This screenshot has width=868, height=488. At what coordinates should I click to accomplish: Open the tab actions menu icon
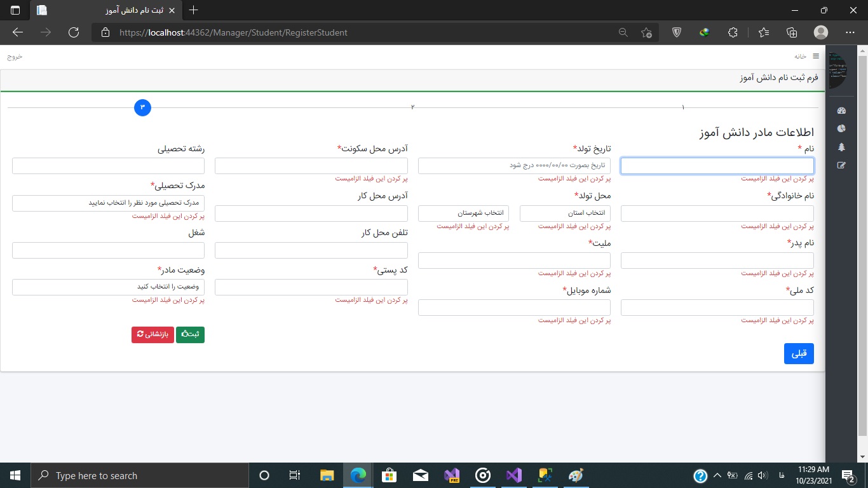[x=15, y=10]
